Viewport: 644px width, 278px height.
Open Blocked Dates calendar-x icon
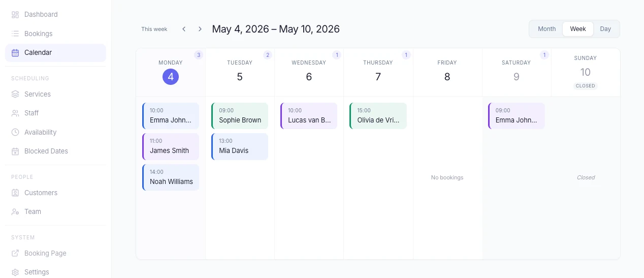pyautogui.click(x=15, y=151)
